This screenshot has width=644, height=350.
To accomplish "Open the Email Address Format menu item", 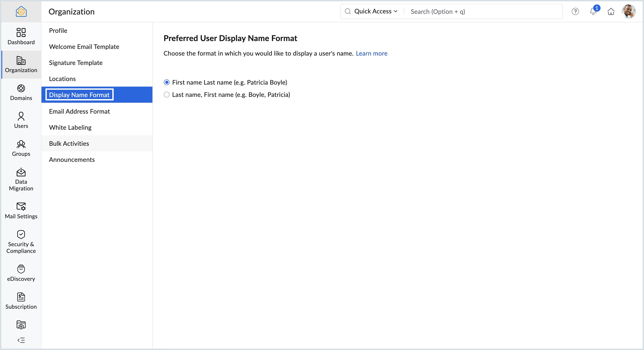I will pos(79,111).
